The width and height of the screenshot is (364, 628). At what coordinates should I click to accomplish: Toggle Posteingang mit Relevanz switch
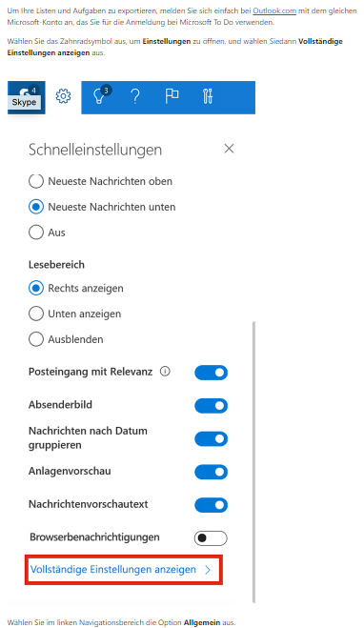211,373
